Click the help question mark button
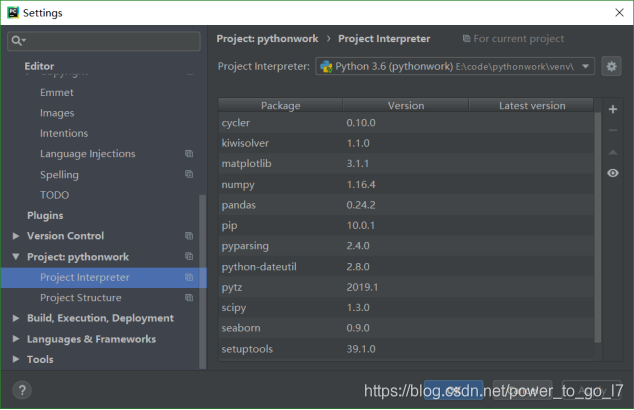 pyautogui.click(x=22, y=390)
